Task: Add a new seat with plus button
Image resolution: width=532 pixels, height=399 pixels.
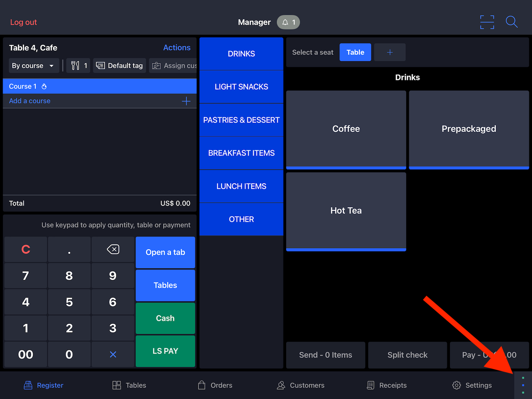Action: [390, 52]
